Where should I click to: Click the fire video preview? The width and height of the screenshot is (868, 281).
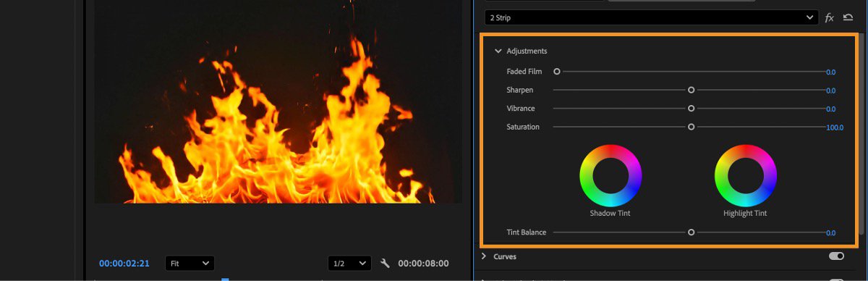[278, 101]
